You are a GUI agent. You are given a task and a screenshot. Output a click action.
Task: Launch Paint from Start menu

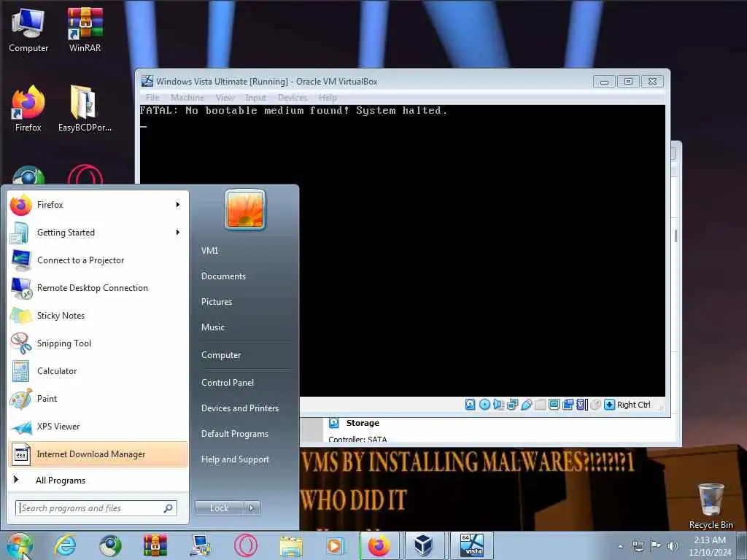coord(98,399)
